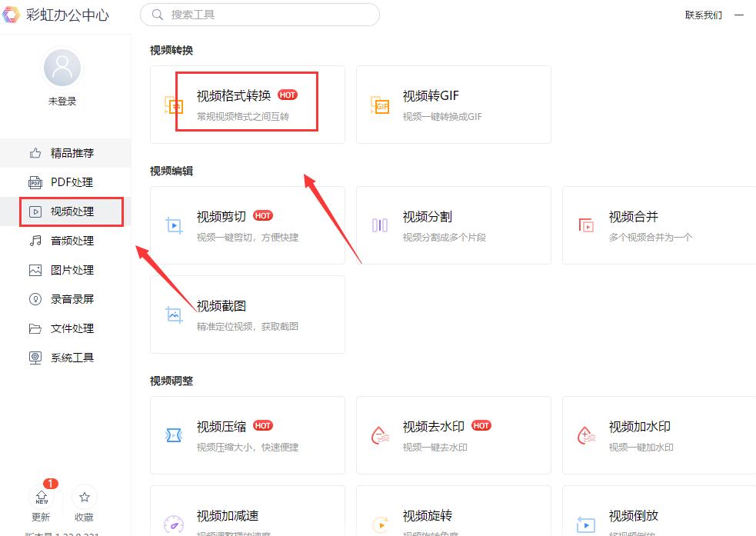Start the 视频去水印 watermark remover

454,435
